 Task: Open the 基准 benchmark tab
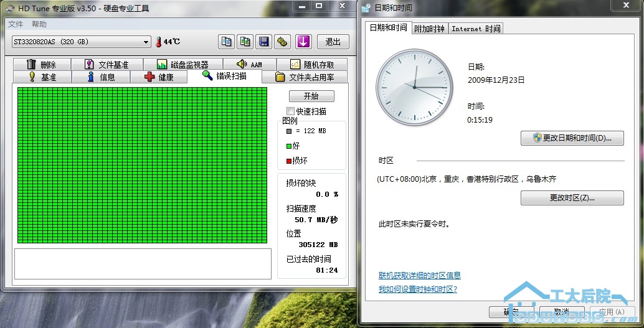click(42, 77)
